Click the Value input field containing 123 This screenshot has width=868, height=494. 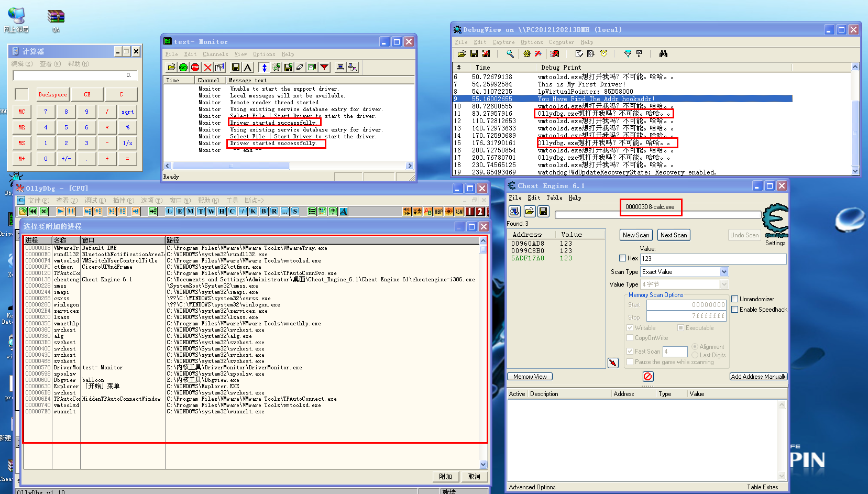point(713,259)
